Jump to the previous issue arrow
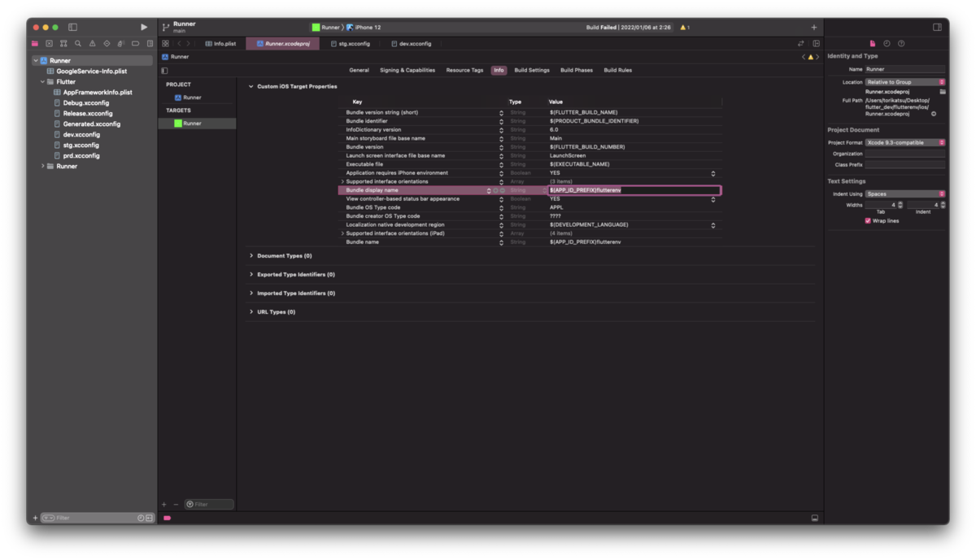This screenshot has height=560, width=976. (804, 57)
